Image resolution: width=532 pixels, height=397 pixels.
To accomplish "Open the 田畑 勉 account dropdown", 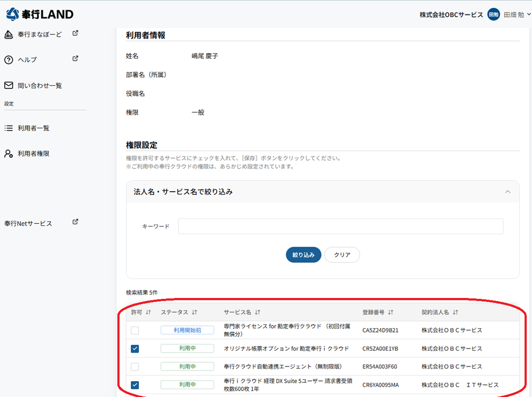I will pyautogui.click(x=517, y=14).
